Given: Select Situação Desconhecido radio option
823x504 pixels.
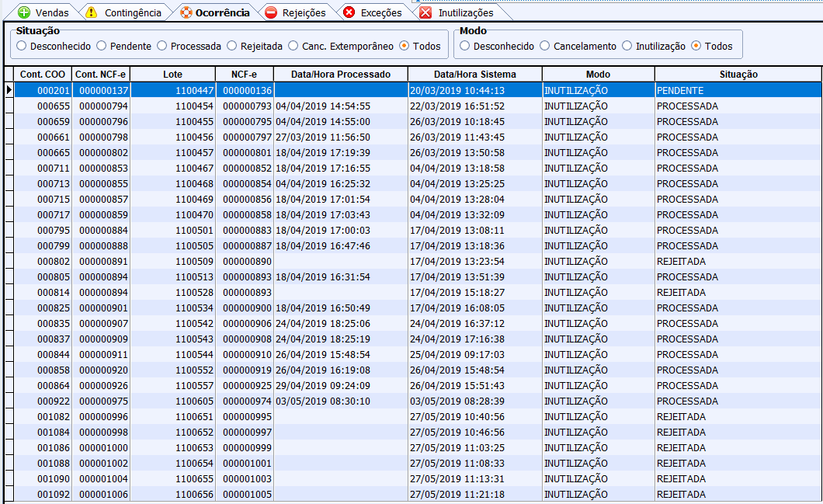Looking at the screenshot, I should (54, 46).
